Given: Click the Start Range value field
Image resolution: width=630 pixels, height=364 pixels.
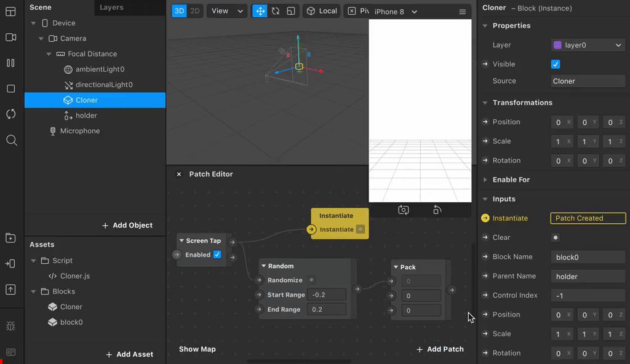Looking at the screenshot, I should [326, 295].
